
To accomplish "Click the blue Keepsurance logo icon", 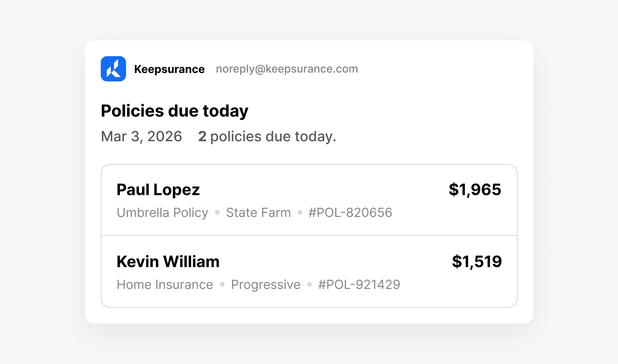I will (113, 69).
